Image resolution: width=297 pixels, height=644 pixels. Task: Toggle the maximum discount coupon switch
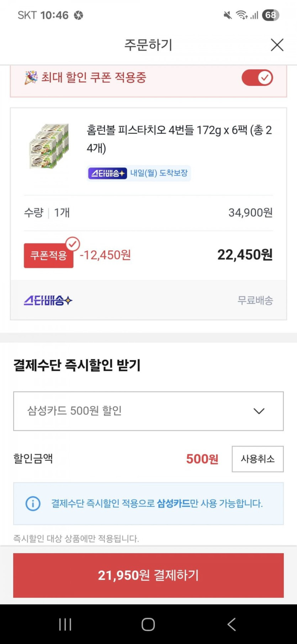point(257,78)
